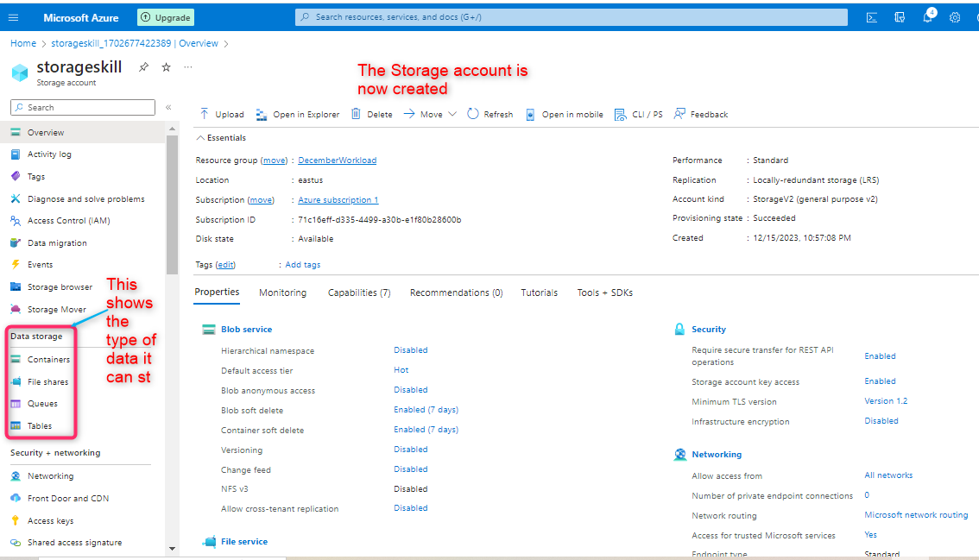Go to Home breadcrumb
This screenshot has width=979, height=560.
tap(23, 44)
